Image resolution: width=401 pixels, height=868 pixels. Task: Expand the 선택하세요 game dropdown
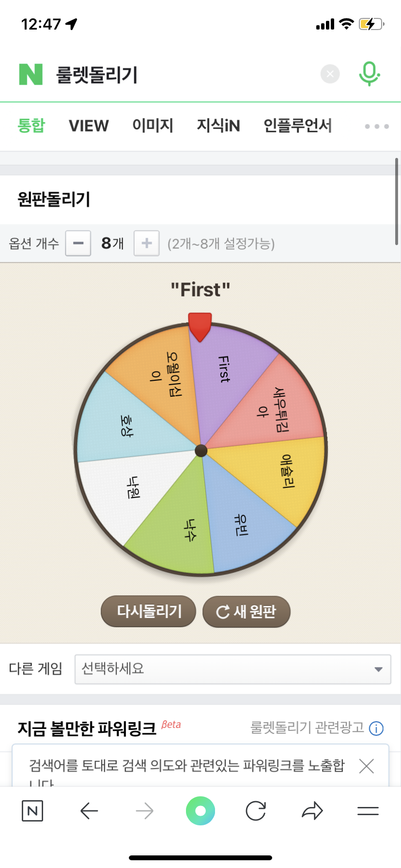click(x=232, y=669)
